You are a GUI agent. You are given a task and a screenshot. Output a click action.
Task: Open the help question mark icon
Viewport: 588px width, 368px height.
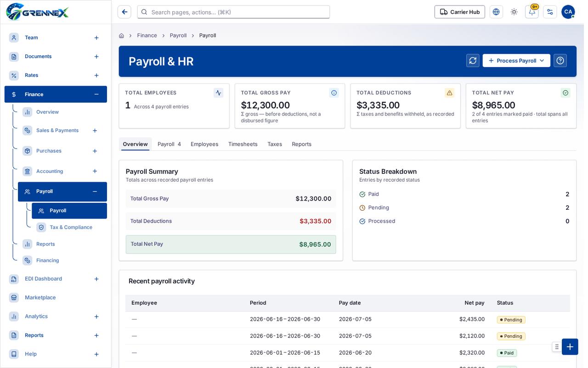pos(560,61)
